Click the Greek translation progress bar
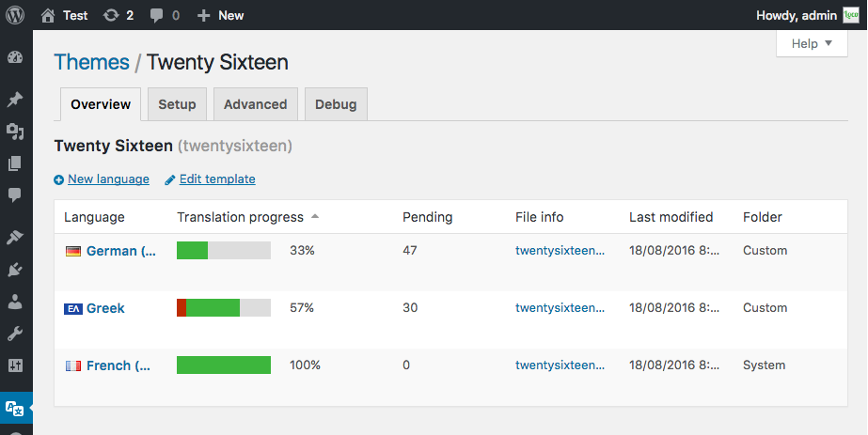The image size is (868, 435). pos(224,308)
